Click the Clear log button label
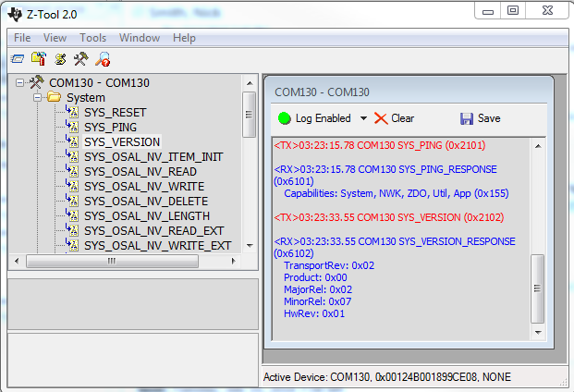 (403, 118)
